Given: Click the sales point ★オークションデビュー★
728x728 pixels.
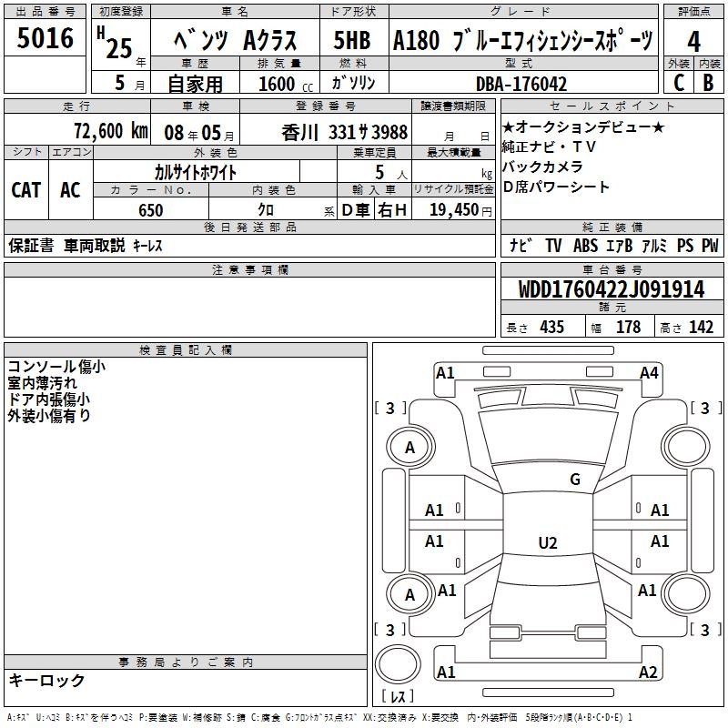Looking at the screenshot, I should (x=583, y=126).
